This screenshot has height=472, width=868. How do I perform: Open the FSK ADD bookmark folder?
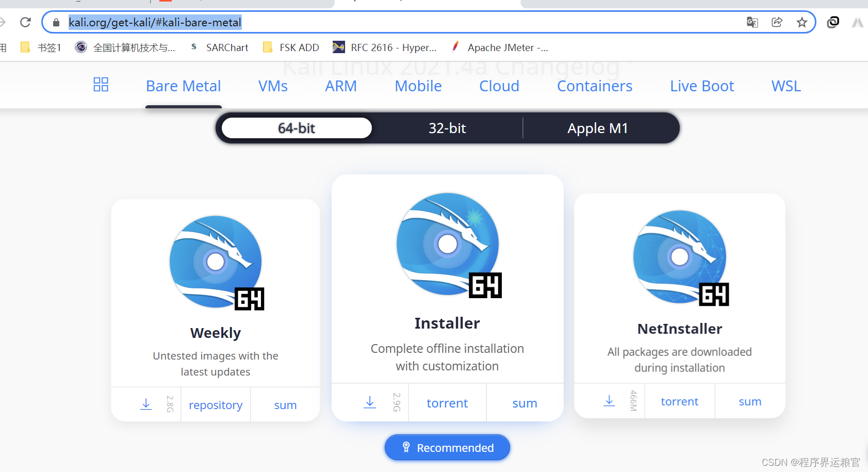pyautogui.click(x=291, y=47)
